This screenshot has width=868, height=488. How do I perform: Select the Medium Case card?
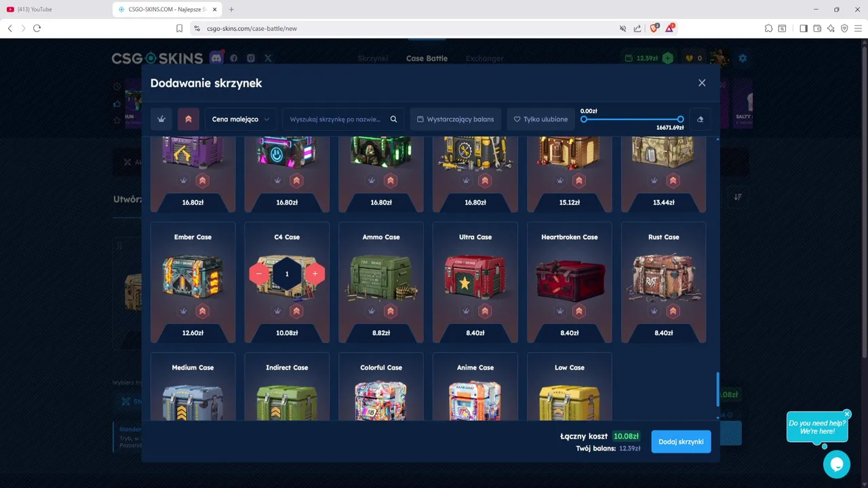pyautogui.click(x=193, y=386)
